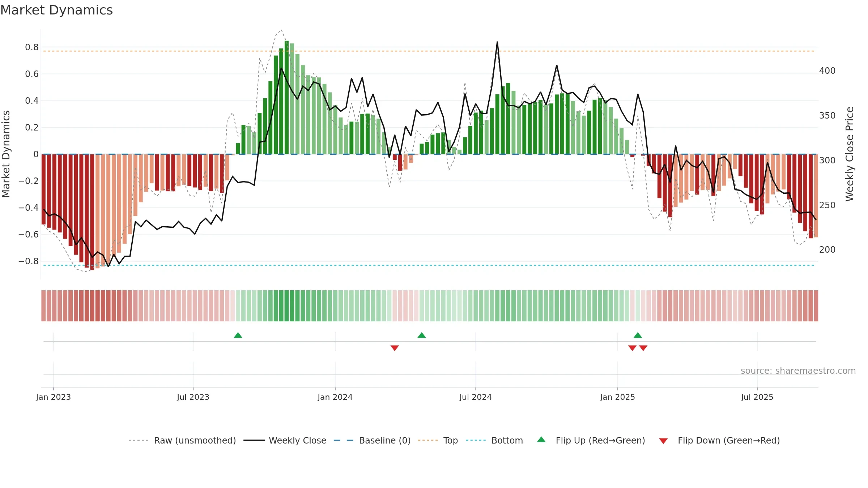Click the Market Dynamics chart title
Image resolution: width=868 pixels, height=488 pixels.
[x=56, y=10]
